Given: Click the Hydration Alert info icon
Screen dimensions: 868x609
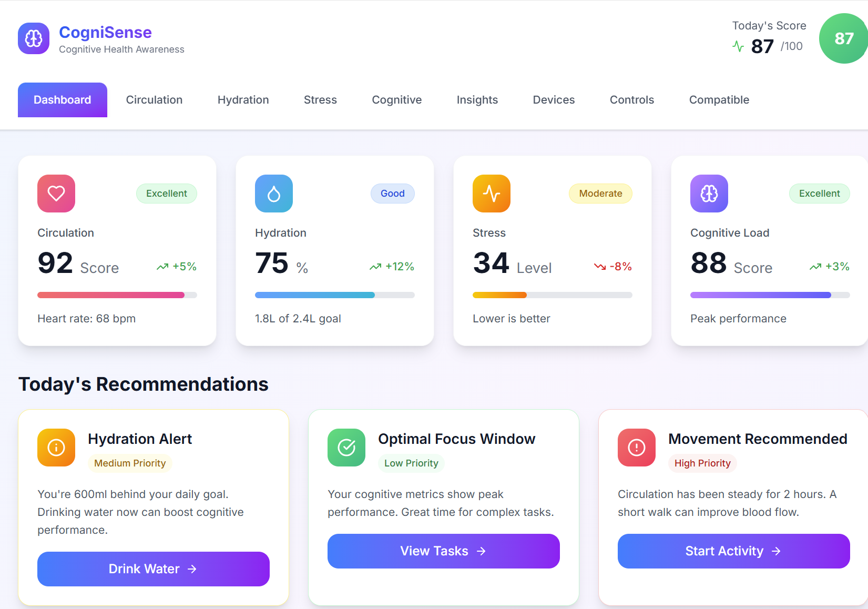Looking at the screenshot, I should click(56, 448).
